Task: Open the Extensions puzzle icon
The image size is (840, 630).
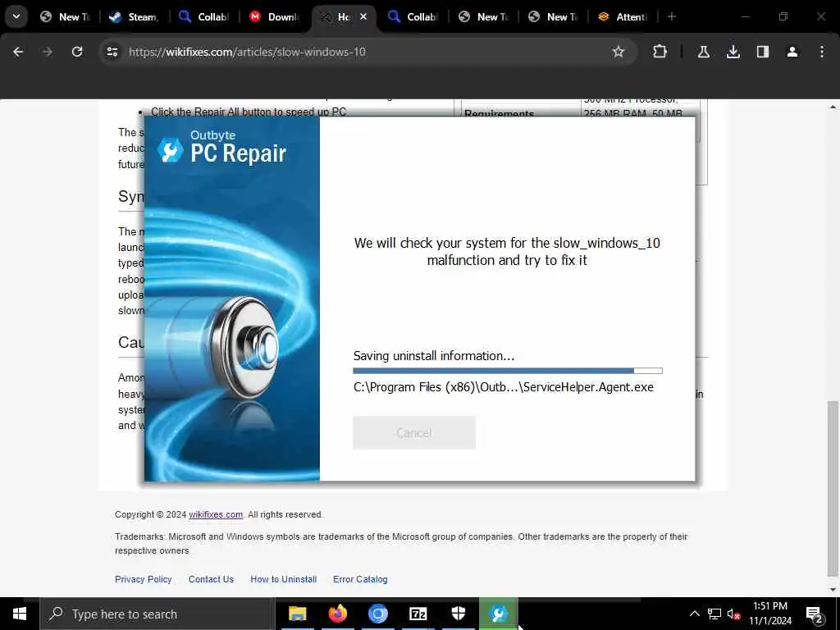Action: pyautogui.click(x=660, y=52)
